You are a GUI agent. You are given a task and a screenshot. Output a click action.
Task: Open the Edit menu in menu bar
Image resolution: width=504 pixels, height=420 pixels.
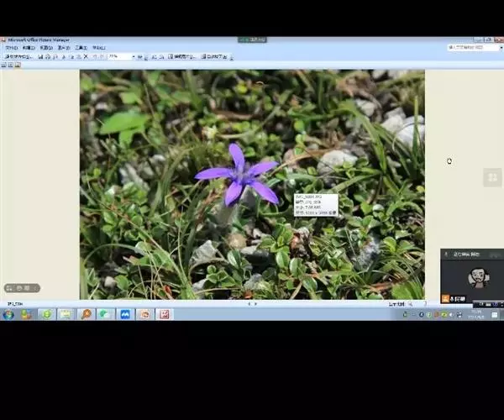(x=30, y=48)
